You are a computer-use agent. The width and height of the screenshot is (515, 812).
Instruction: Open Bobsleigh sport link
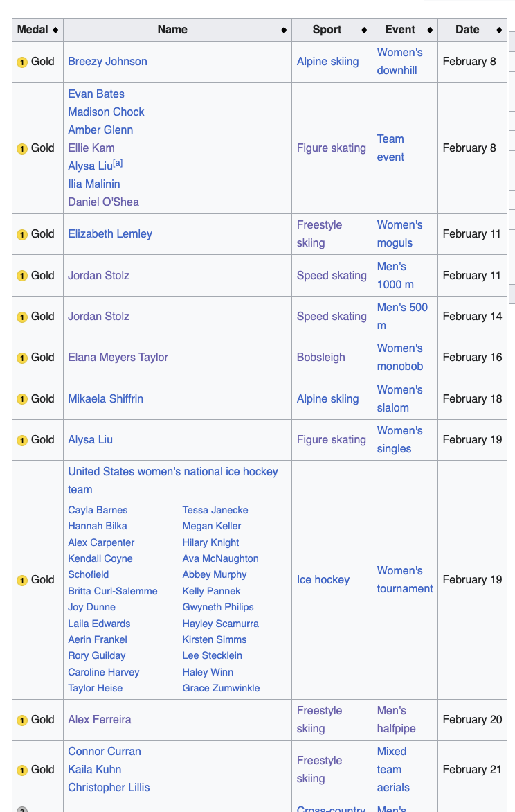[x=321, y=358]
